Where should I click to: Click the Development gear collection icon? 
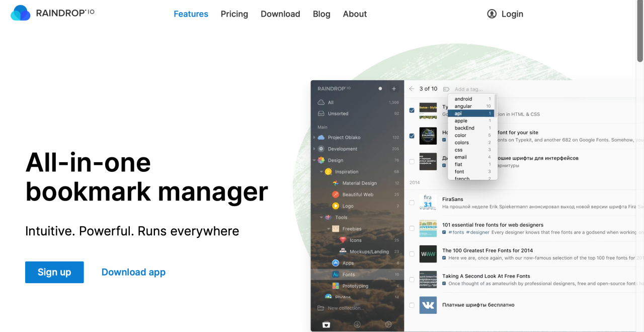(321, 149)
